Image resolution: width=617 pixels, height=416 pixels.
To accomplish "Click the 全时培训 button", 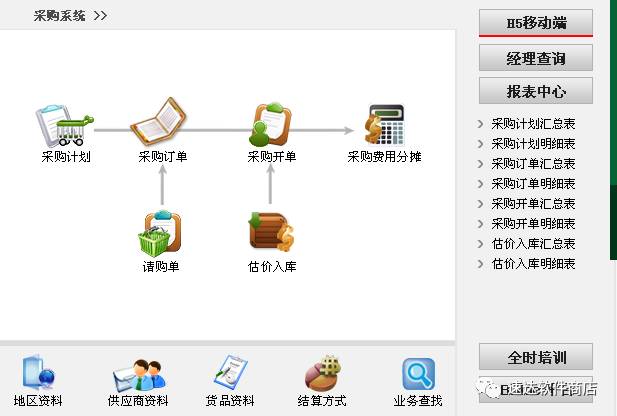I will [x=536, y=357].
